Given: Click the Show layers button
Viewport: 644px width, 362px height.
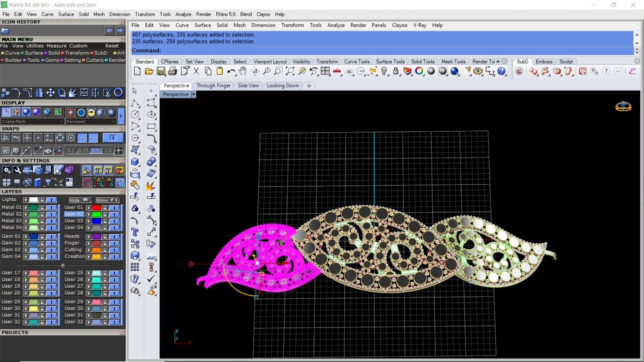Looking at the screenshot, I should tap(107, 200).
